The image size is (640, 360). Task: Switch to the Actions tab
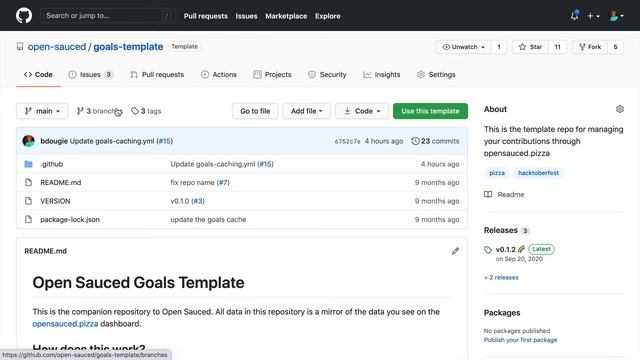(x=219, y=75)
